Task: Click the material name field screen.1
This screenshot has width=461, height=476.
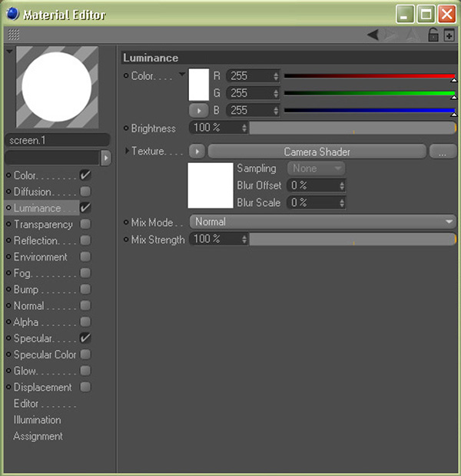Action: point(57,140)
